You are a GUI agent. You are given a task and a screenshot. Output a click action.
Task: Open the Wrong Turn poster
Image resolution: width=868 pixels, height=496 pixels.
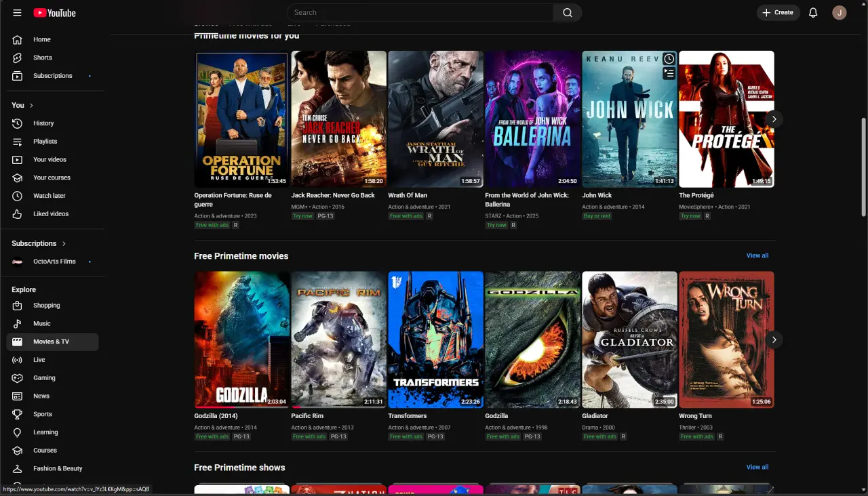point(726,340)
